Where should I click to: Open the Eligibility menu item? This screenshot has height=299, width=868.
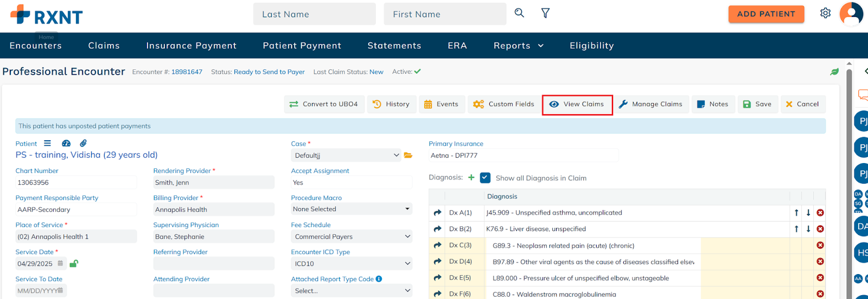(x=591, y=45)
